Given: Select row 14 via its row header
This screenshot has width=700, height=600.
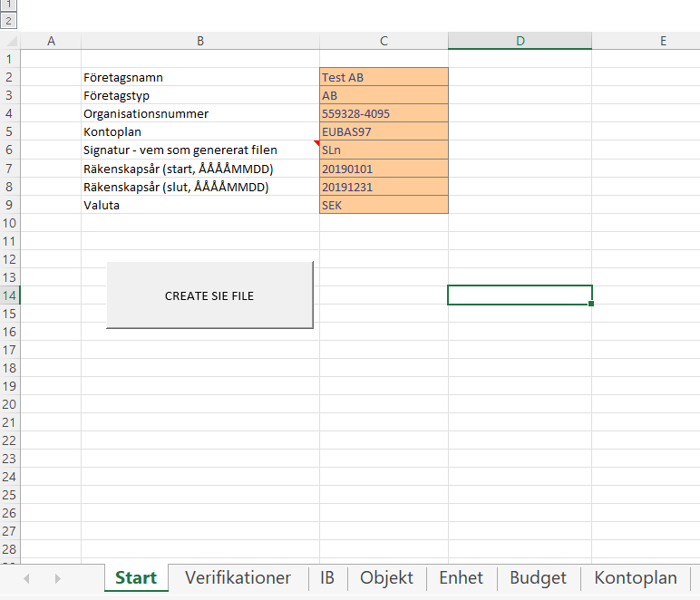Looking at the screenshot, I should pos(10,295).
